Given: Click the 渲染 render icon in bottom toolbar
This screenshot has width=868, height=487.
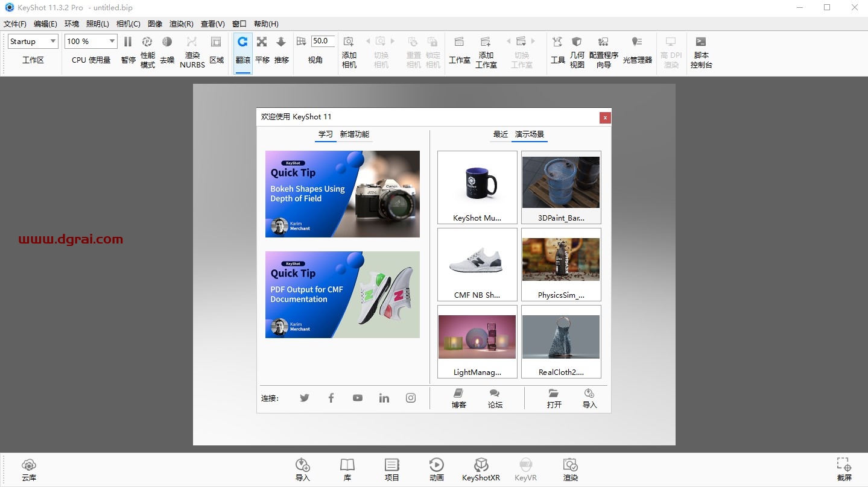Looking at the screenshot, I should click(x=570, y=468).
